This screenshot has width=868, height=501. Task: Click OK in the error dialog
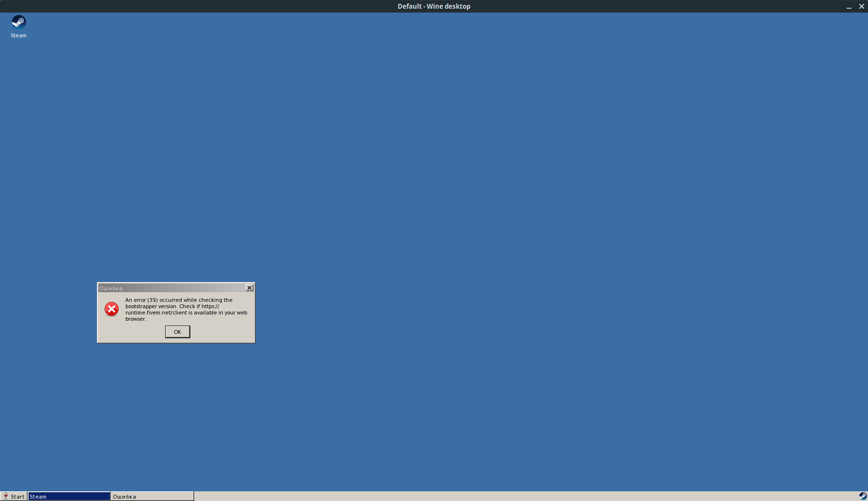177,332
